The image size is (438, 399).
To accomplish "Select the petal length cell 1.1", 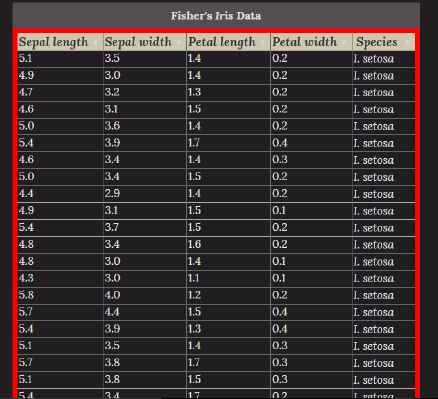I will pos(228,278).
